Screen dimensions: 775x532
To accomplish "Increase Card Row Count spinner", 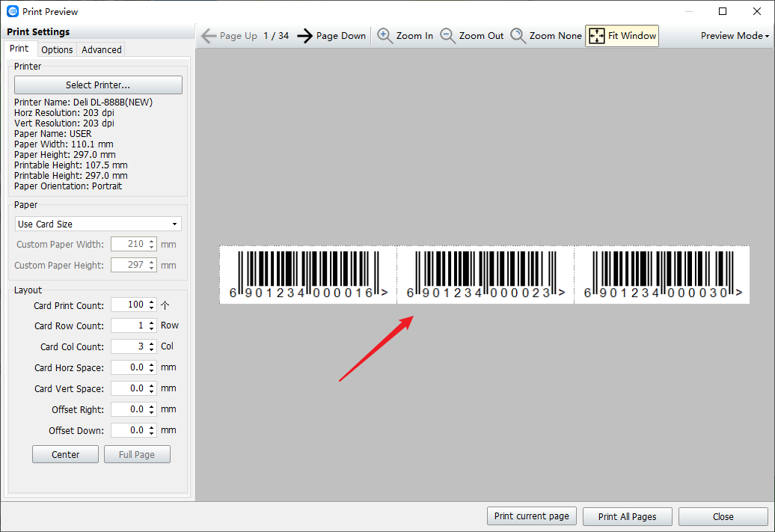I will (x=152, y=322).
